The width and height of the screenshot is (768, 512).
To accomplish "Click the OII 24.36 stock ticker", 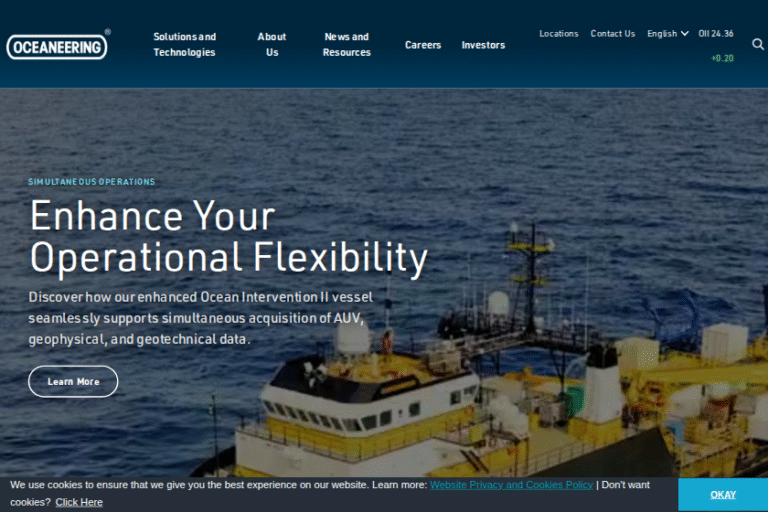I will [x=716, y=34].
